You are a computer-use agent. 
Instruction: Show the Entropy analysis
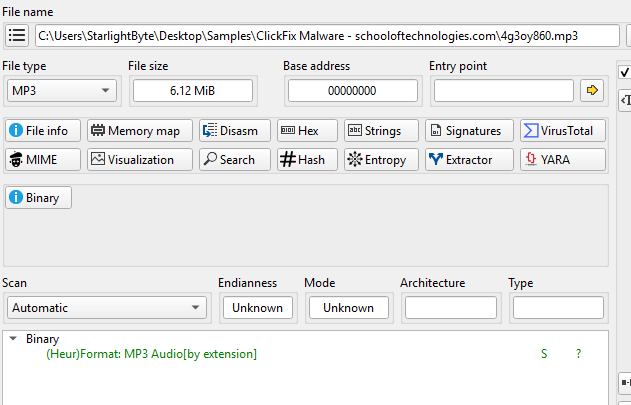coord(377,159)
